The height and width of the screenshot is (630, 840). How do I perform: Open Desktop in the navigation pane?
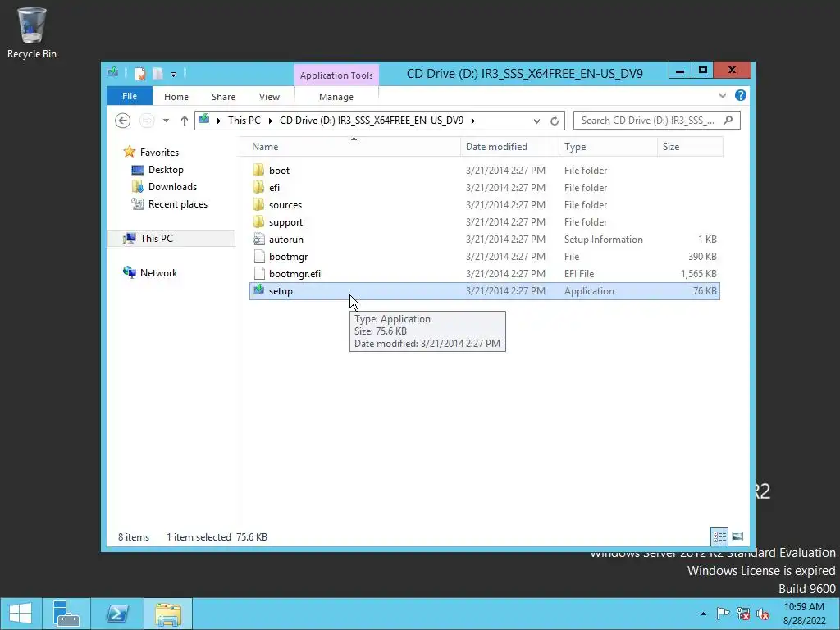point(166,170)
